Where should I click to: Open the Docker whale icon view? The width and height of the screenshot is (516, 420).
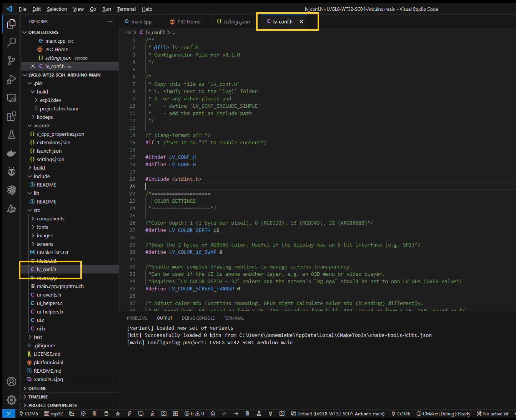pos(12,153)
